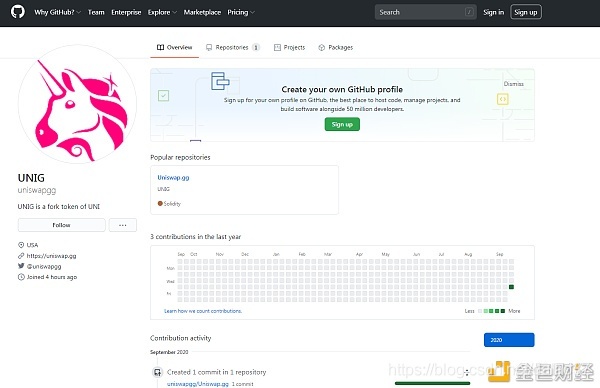The height and width of the screenshot is (388, 600).
Task: Click the repositories count badge
Action: click(256, 47)
